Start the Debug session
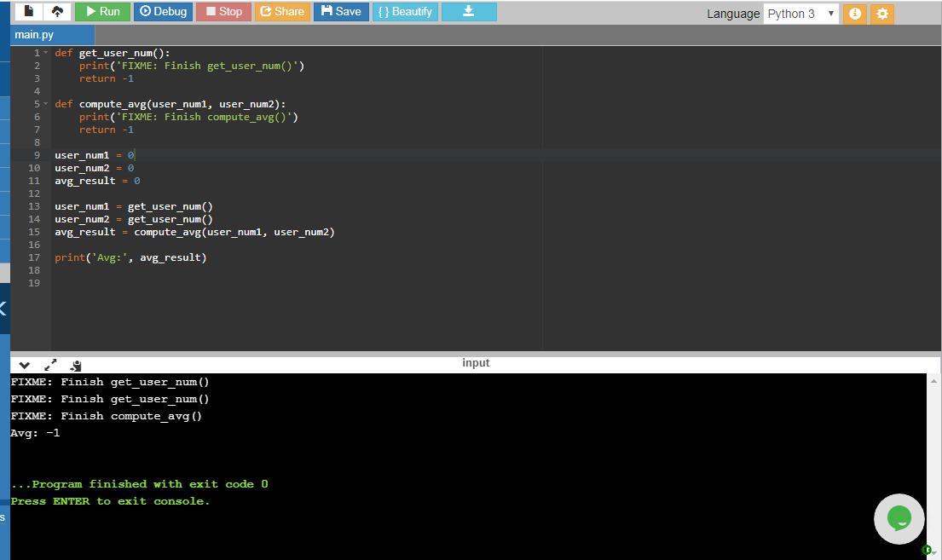942x560 pixels. 163,11
